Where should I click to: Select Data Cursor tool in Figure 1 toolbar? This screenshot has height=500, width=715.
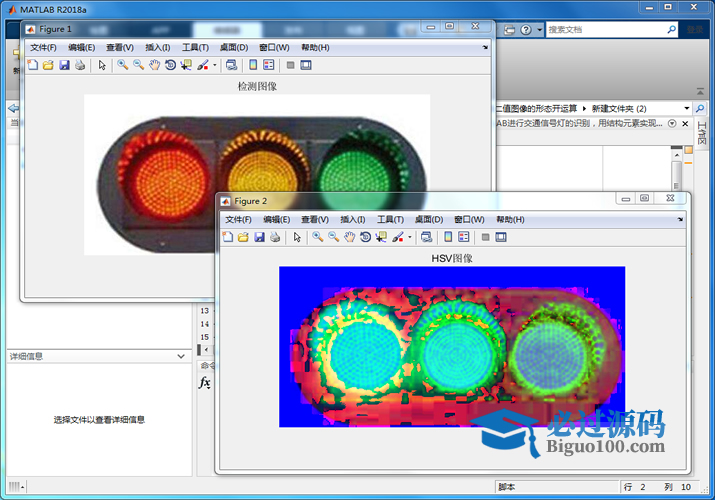(186, 65)
